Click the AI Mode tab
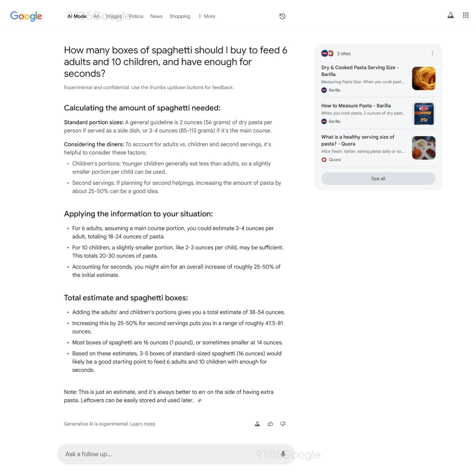 (x=77, y=16)
